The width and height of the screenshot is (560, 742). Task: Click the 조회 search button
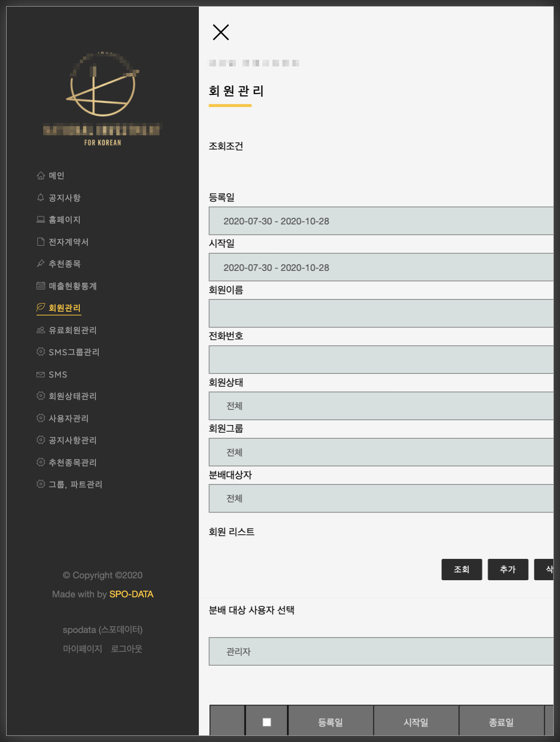pos(462,569)
